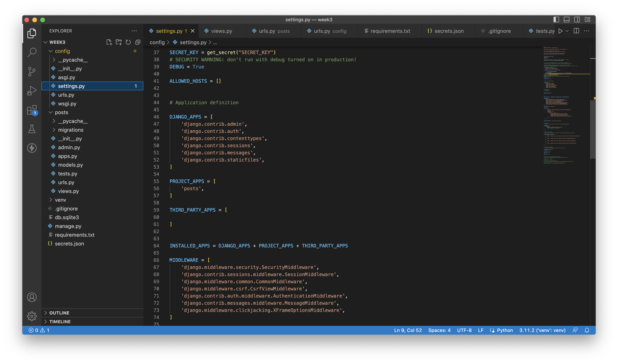Select models.py in the posts folder
The width and height of the screenshot is (618, 364).
click(x=70, y=165)
